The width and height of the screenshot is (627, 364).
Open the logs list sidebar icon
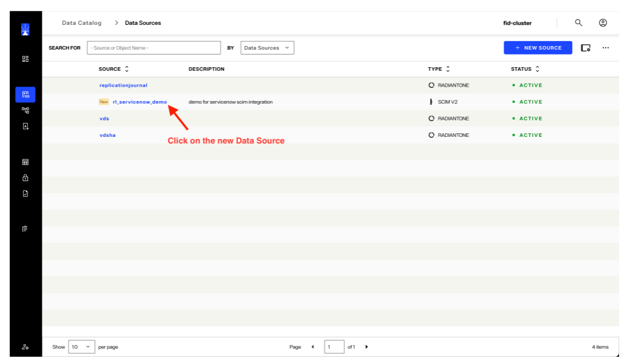pyautogui.click(x=25, y=228)
